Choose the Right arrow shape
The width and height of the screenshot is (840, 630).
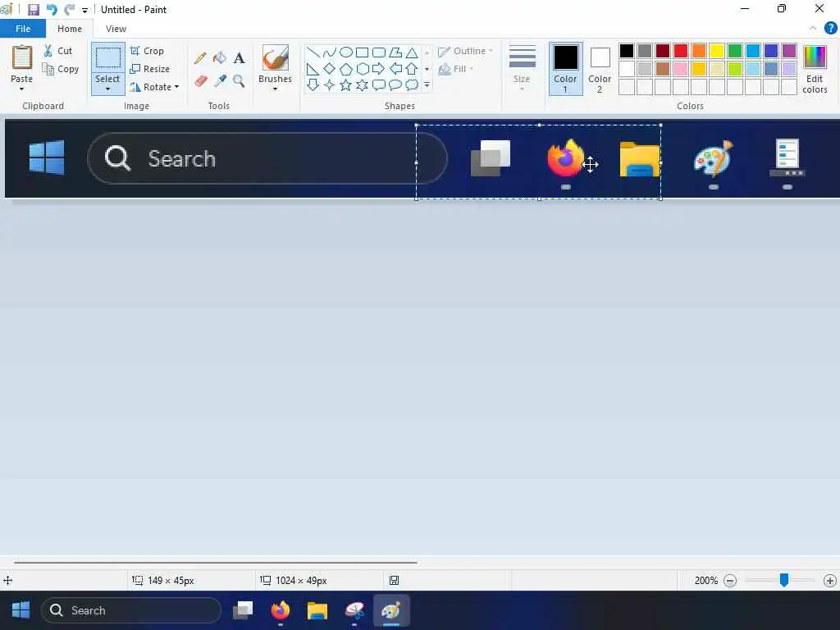click(379, 69)
